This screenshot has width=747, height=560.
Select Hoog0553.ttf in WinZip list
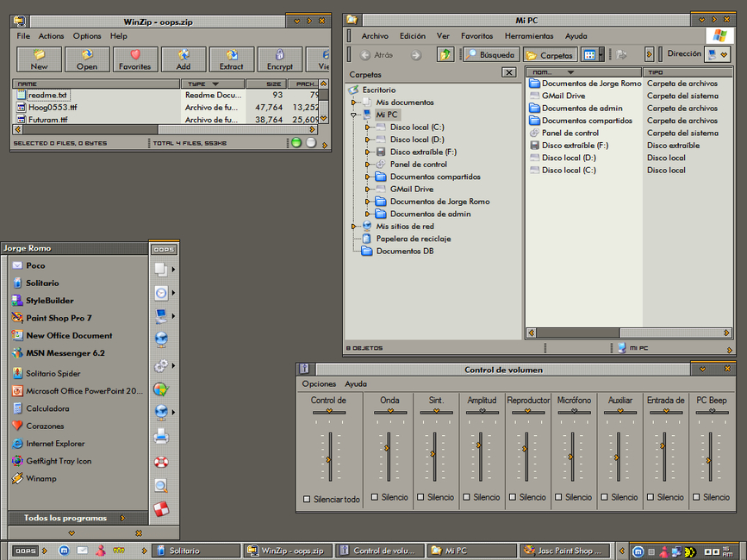[53, 108]
